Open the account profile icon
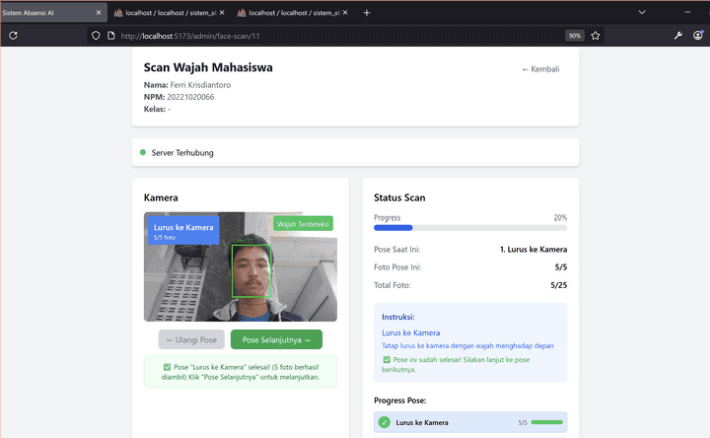Image resolution: width=710 pixels, height=438 pixels. [698, 35]
